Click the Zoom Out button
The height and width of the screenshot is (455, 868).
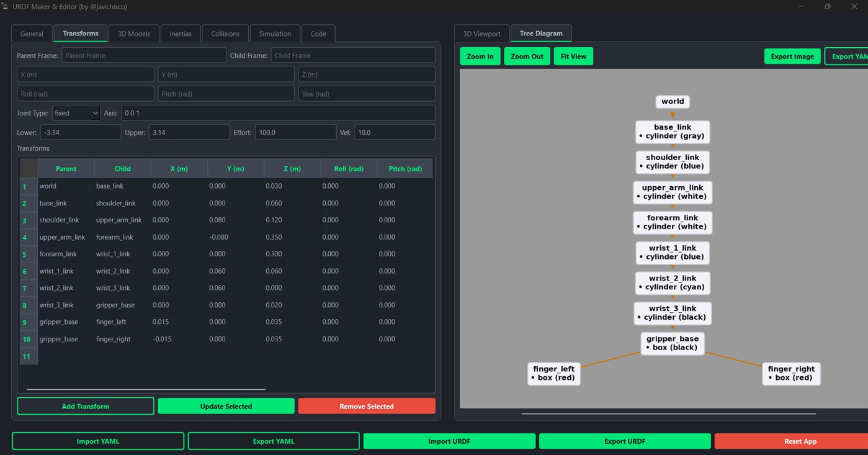tap(527, 56)
